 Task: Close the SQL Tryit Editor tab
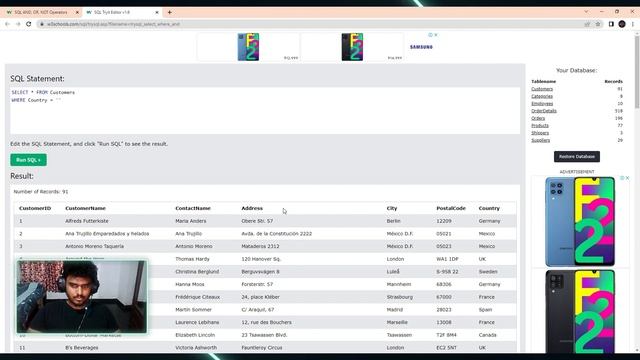coord(157,12)
